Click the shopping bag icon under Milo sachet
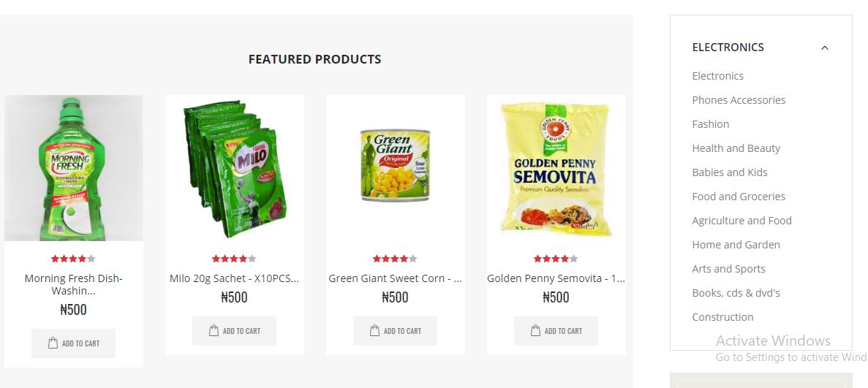The image size is (868, 388). coord(214,330)
